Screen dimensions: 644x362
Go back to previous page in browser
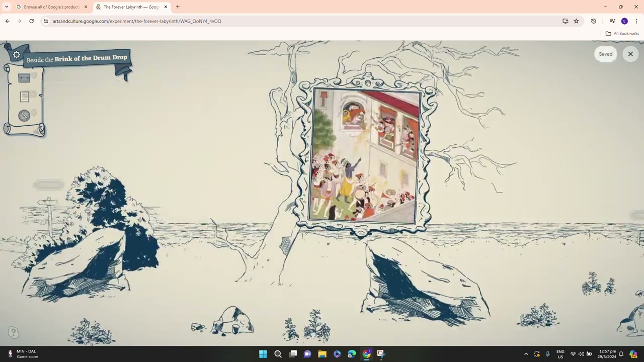7,21
